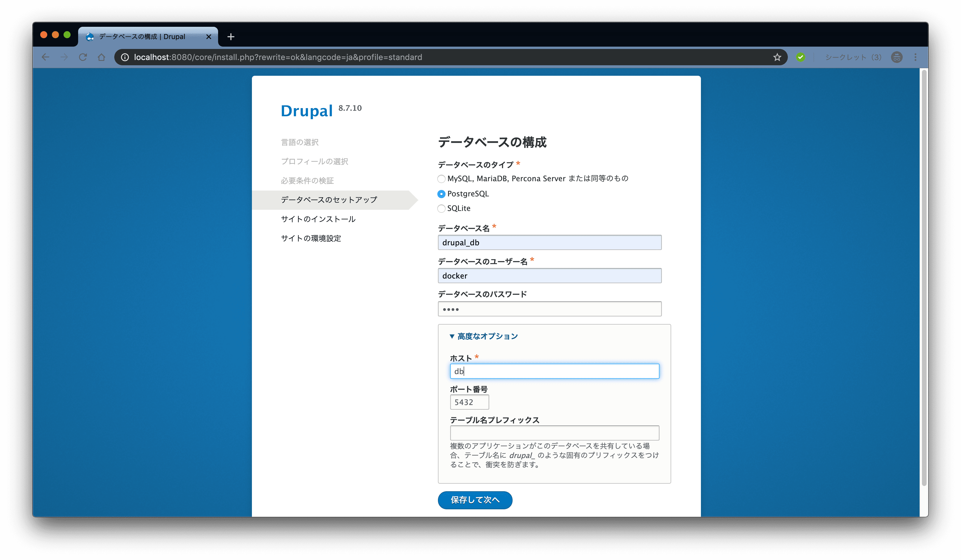The height and width of the screenshot is (560, 961).
Task: Bookmark this page with the star icon
Action: (777, 57)
